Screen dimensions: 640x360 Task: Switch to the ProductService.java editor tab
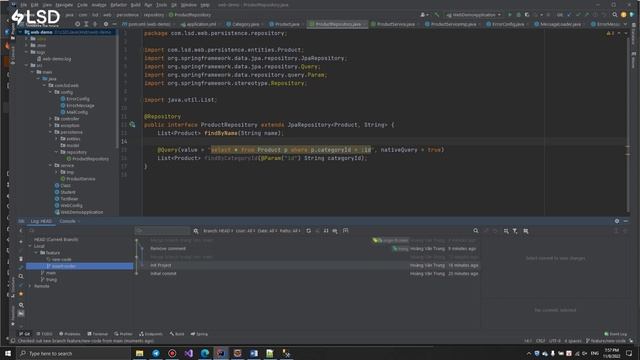tap(393, 24)
